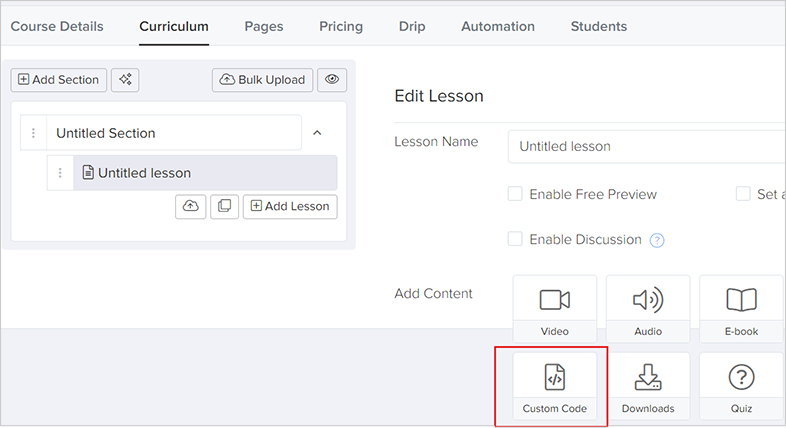Click the upload cloud icon under lesson

coord(190,206)
